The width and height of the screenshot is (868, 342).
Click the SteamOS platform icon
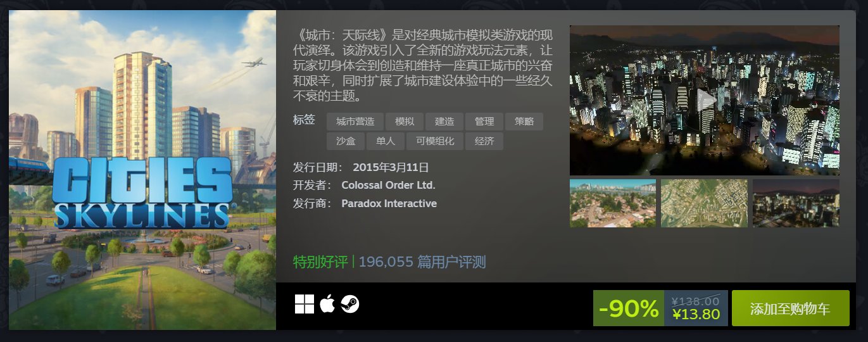click(x=350, y=304)
